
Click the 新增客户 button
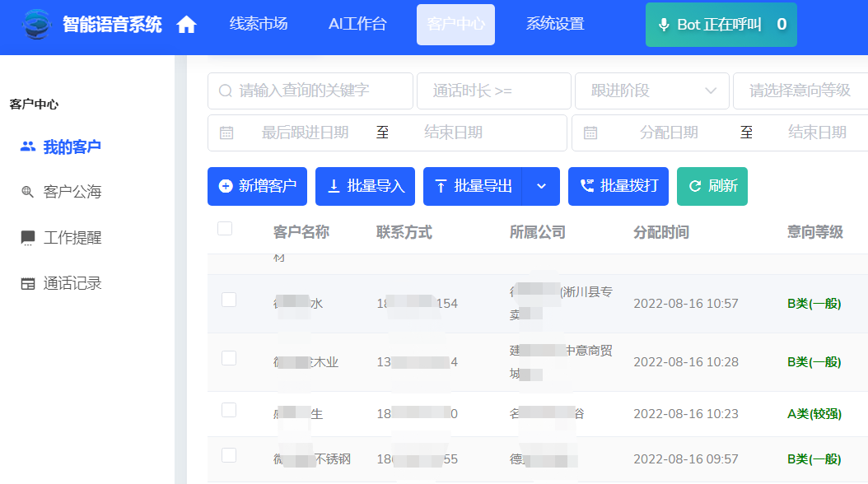click(x=256, y=186)
